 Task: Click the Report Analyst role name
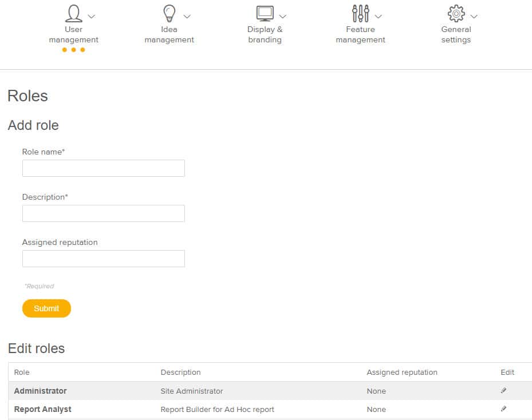42,409
